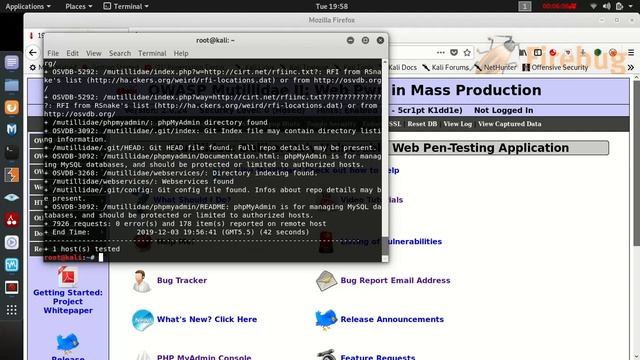Open the Cherrytree dock icon
This screenshot has height=360, width=640.
[11, 220]
